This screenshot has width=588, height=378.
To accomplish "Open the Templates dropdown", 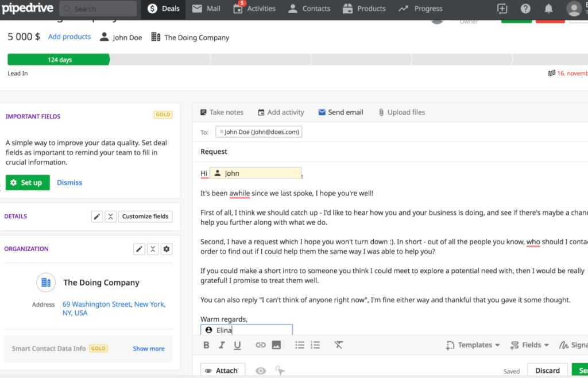I will (x=473, y=345).
